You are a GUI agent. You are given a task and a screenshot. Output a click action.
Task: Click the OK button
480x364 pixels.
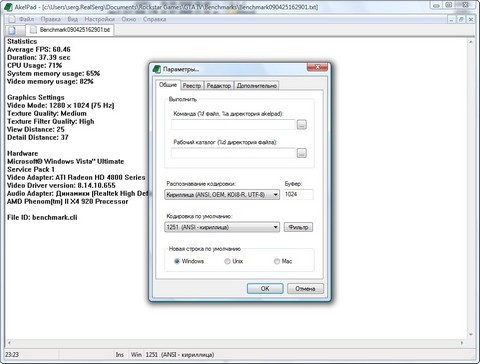click(265, 288)
